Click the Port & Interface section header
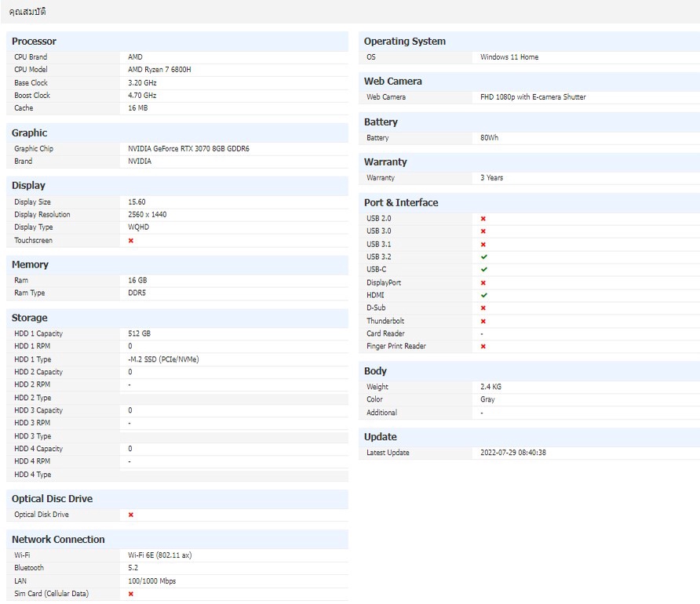This screenshot has width=700, height=604. coord(401,203)
